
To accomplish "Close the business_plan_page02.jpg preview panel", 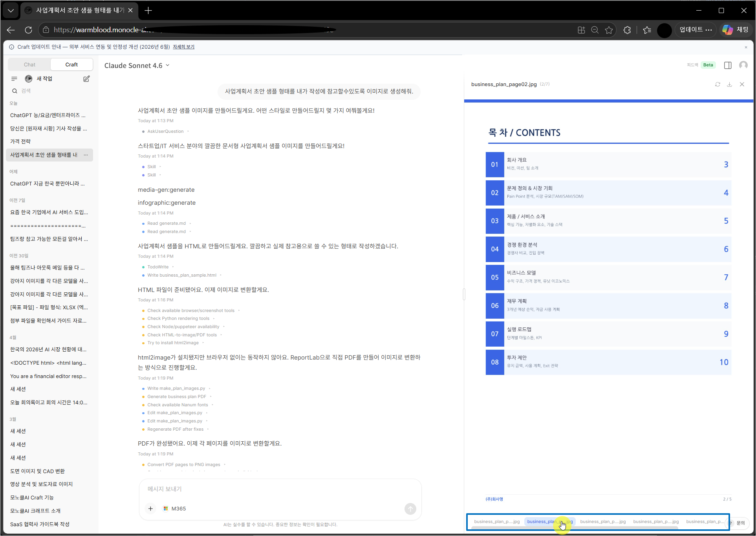I will tap(742, 84).
